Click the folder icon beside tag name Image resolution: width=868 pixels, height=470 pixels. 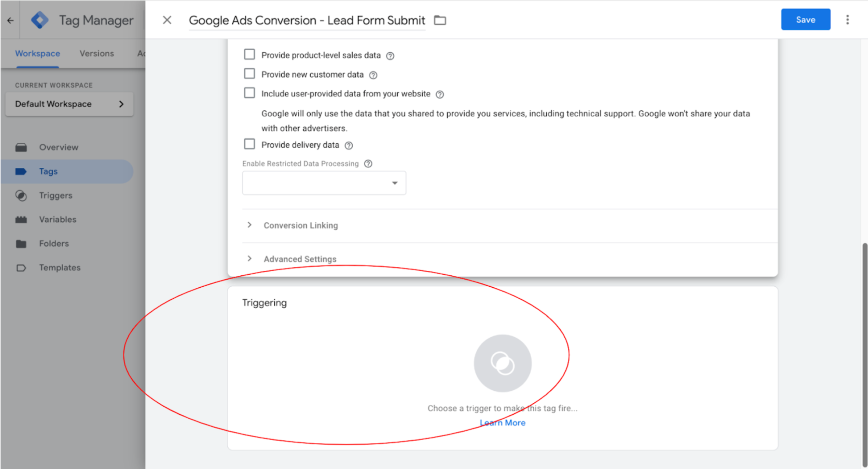(x=440, y=20)
